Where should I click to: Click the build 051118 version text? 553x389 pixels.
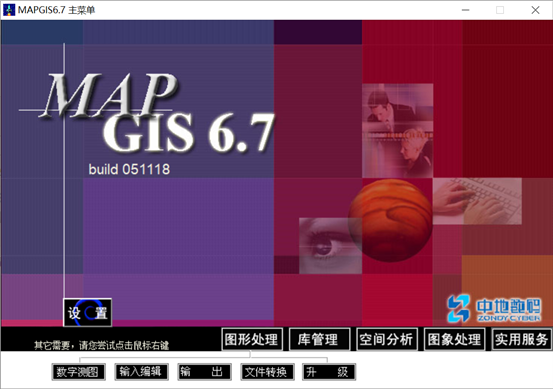click(x=129, y=170)
